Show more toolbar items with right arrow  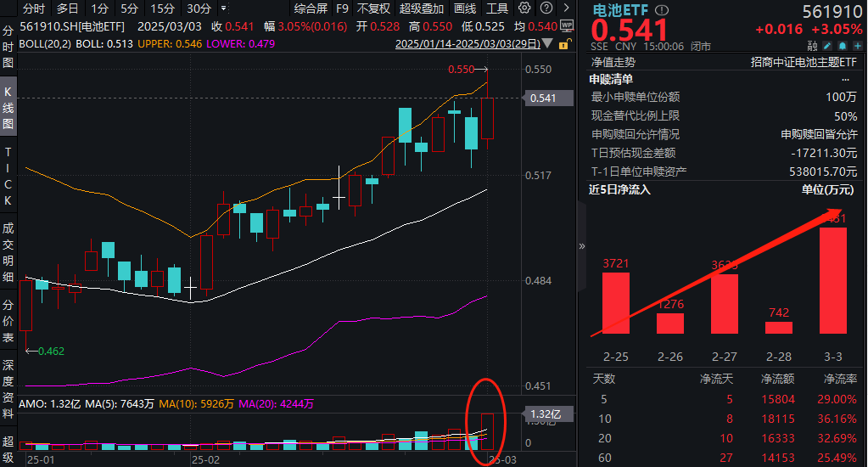566,8
